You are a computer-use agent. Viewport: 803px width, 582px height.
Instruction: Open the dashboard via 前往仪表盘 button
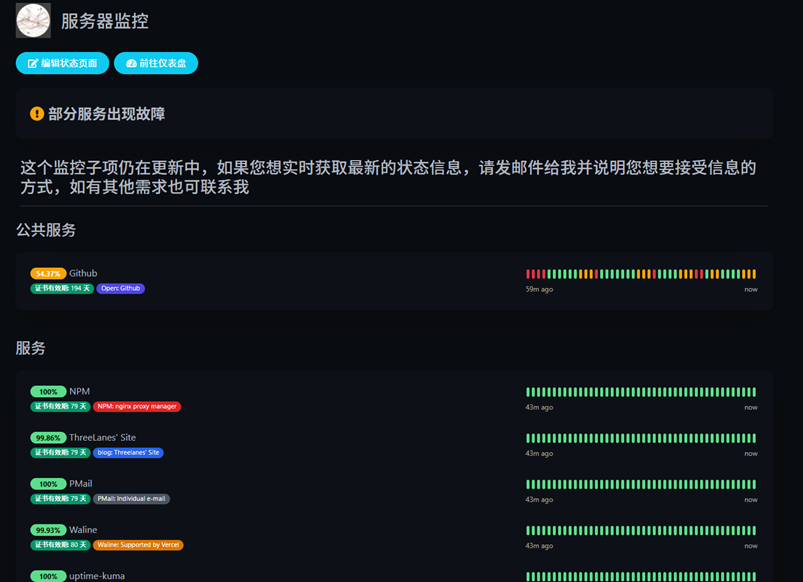tap(156, 63)
